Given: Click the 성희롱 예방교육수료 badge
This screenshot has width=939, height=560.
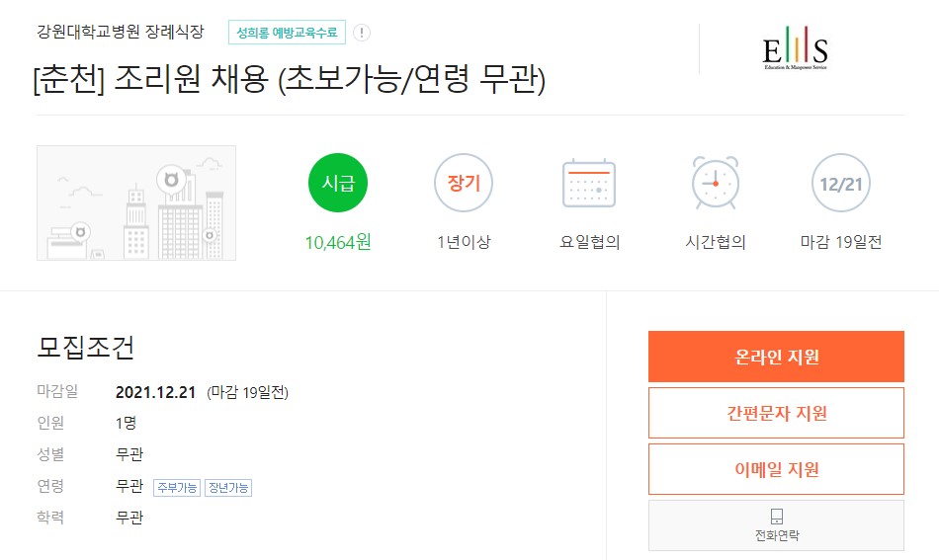Looking at the screenshot, I should coord(287,33).
